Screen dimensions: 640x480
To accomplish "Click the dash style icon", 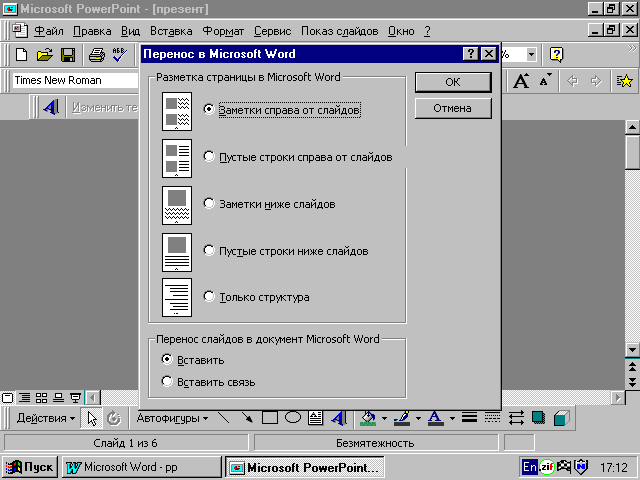I will click(x=492, y=418).
